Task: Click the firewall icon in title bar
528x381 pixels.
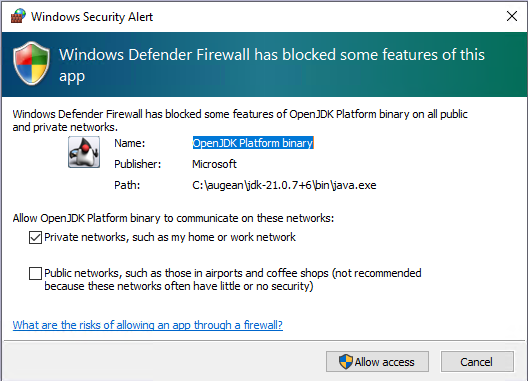Action: click(18, 16)
